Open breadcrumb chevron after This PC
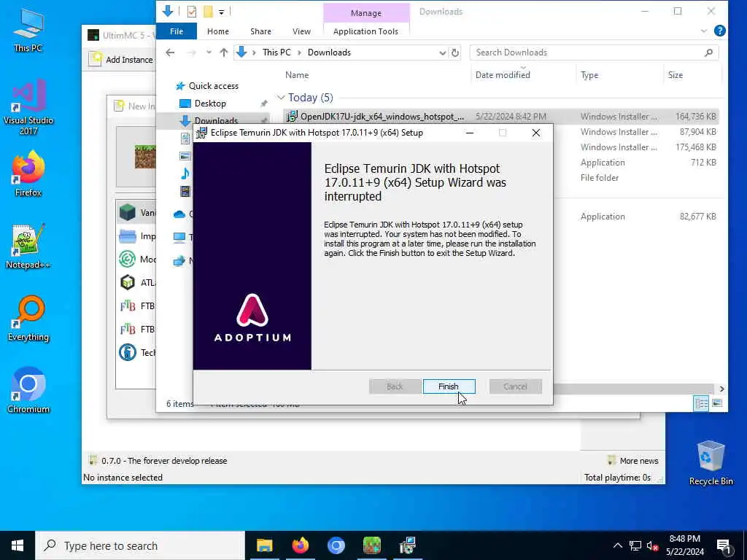747x560 pixels. click(299, 52)
